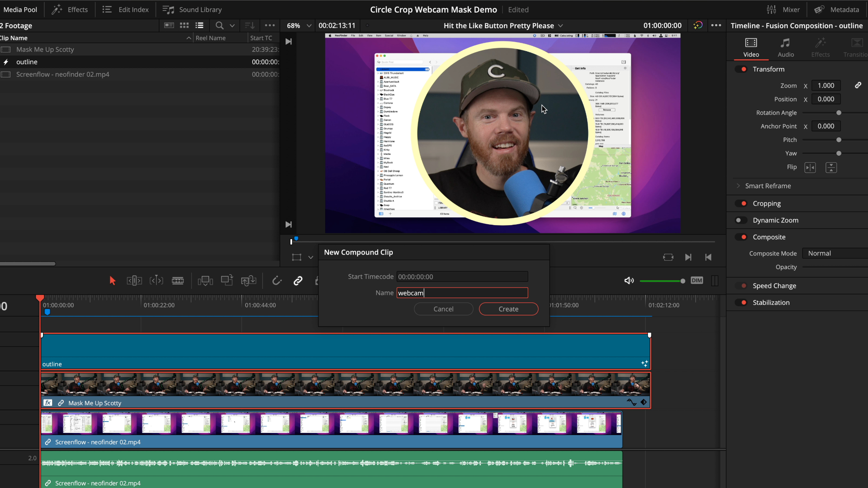Expand the Smart Reframe section

point(738,186)
